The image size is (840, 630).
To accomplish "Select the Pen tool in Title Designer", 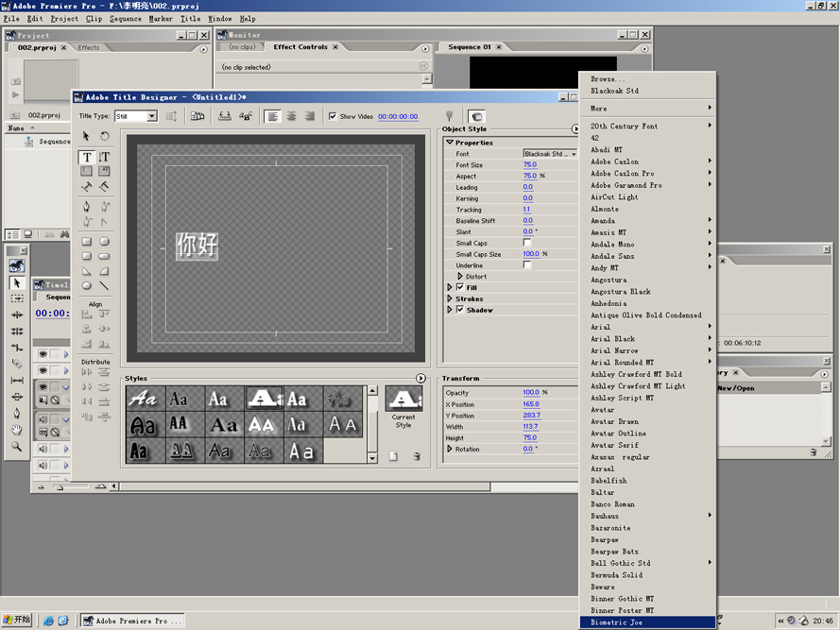I will pos(86,206).
